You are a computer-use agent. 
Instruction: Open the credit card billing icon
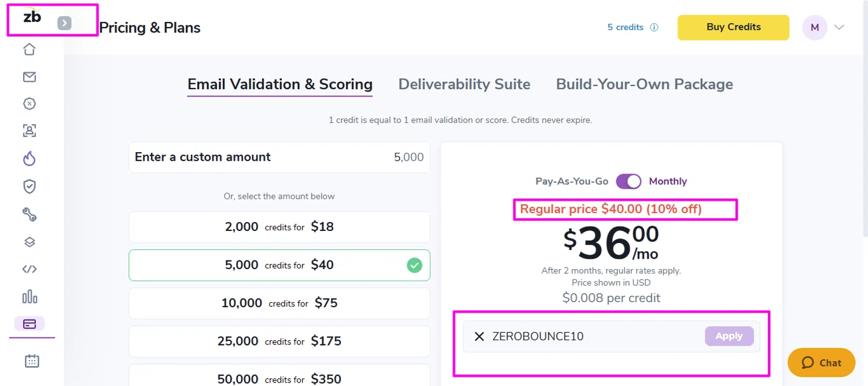tap(30, 324)
